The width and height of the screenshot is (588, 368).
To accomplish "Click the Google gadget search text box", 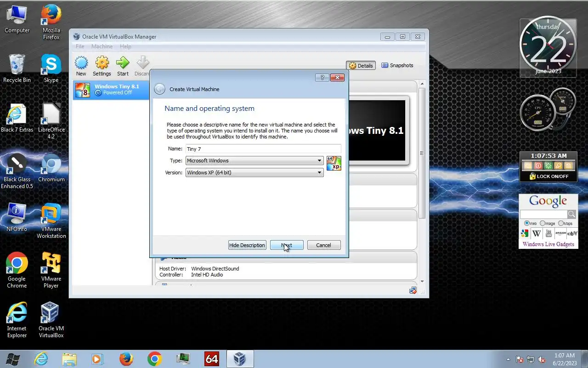I will 543,214.
